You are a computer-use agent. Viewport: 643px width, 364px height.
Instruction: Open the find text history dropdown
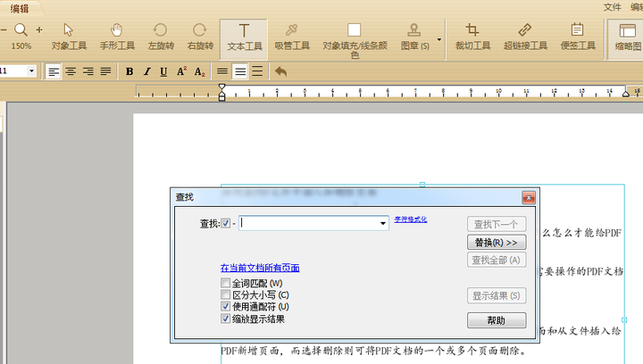[x=382, y=223]
